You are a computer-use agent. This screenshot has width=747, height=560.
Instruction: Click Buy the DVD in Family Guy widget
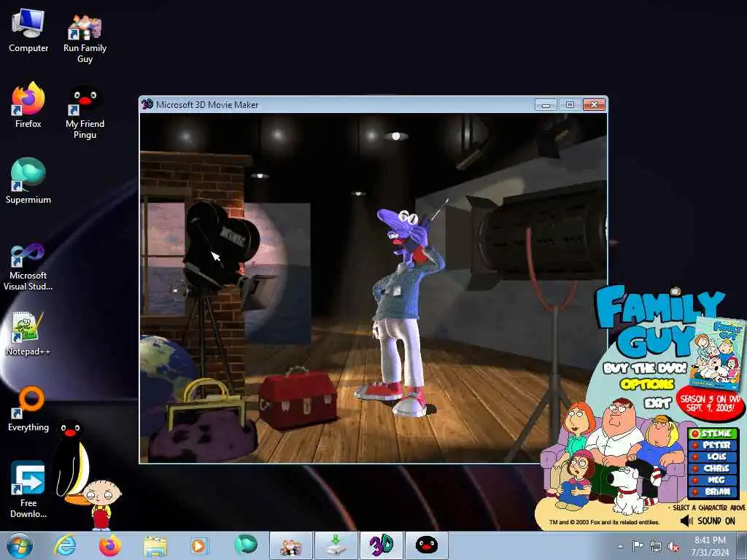645,368
